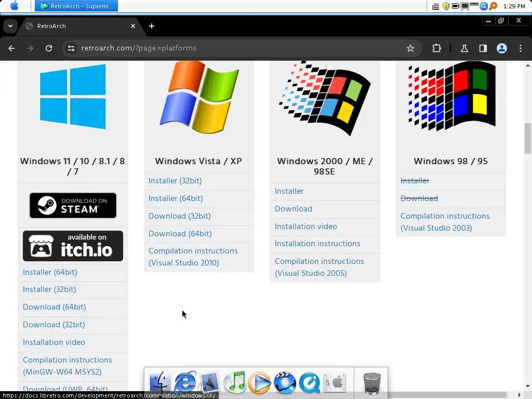
Task: Click struck-through Installer under Windows 98 / 95
Action: point(415,181)
